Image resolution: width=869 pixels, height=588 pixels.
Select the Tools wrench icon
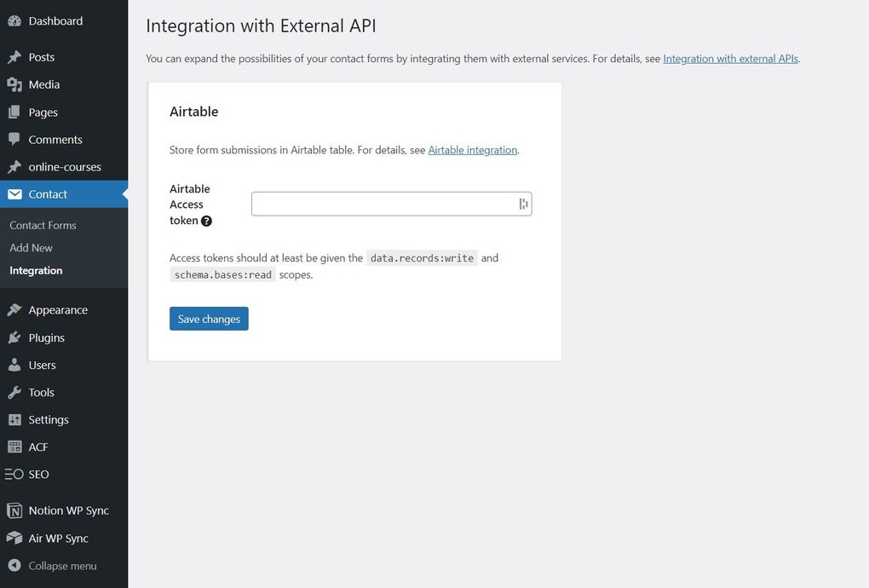coord(13,391)
